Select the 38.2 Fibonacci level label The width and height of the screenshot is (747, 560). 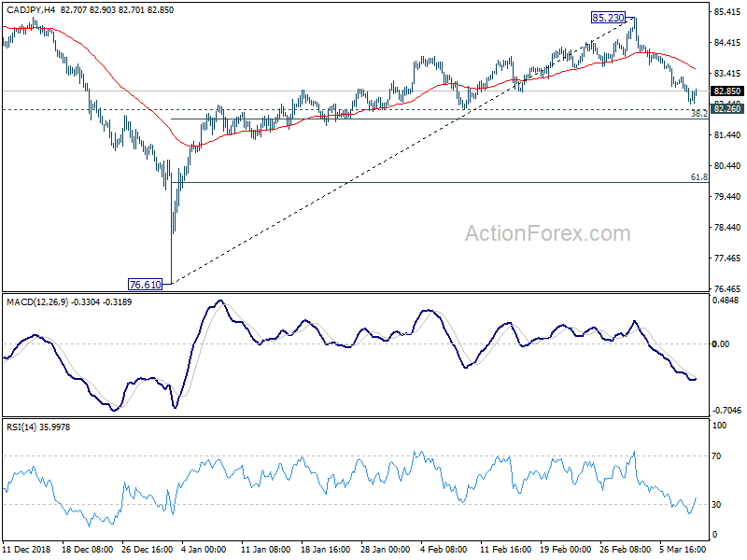point(698,113)
